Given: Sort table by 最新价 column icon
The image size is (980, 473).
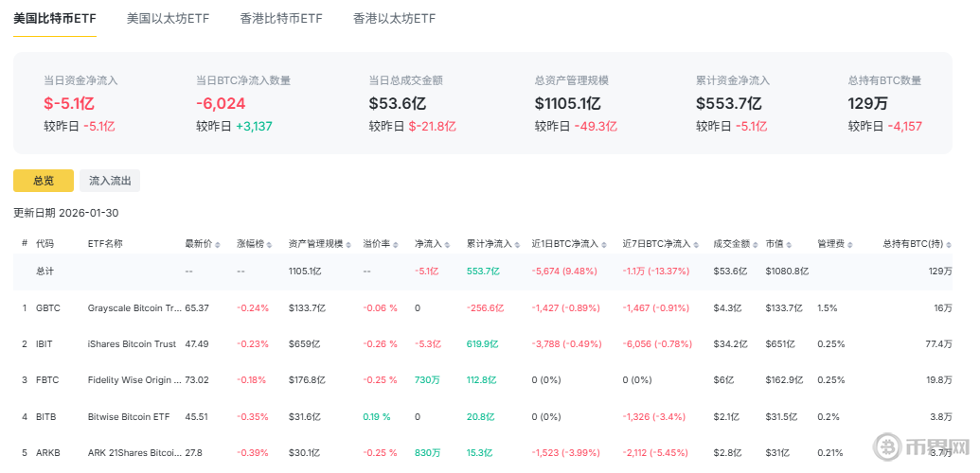Looking at the screenshot, I should point(218,244).
